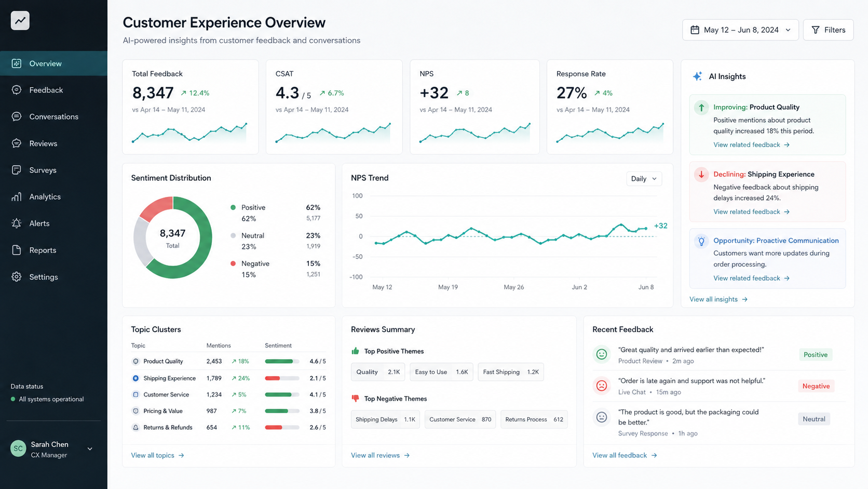
Task: Open the Conversations menu item
Action: point(53,116)
